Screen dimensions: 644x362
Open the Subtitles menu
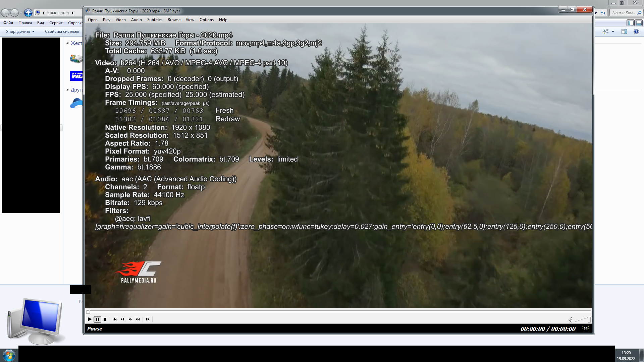[x=155, y=20]
